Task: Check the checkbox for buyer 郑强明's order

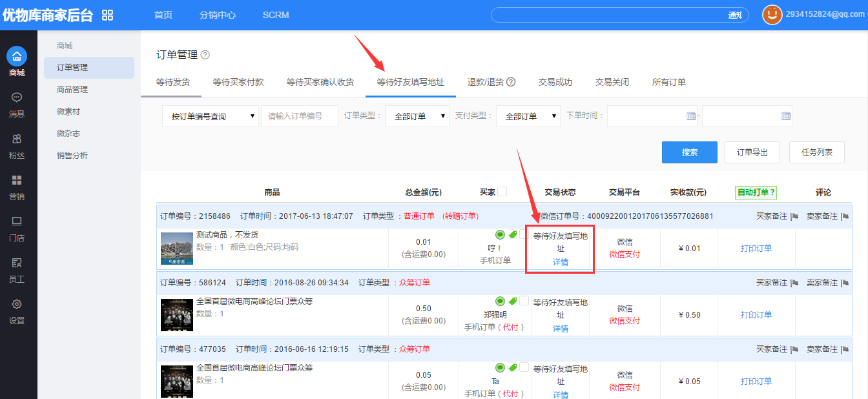Action: 523,301
